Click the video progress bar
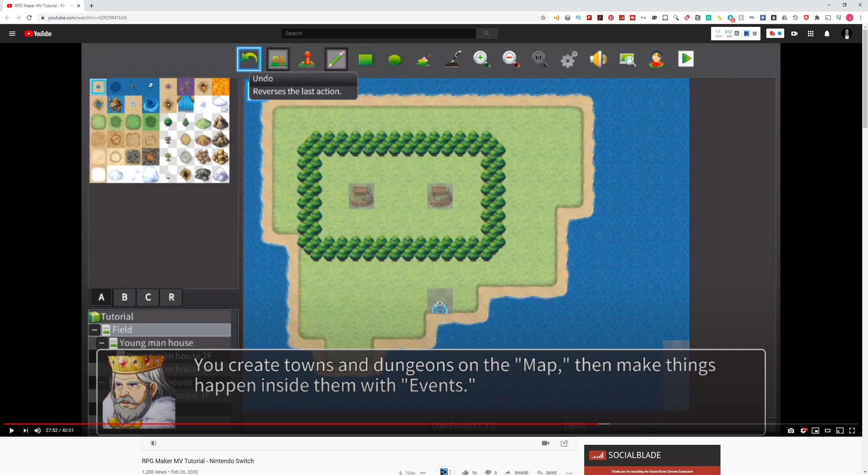868x475 pixels. pos(431,424)
